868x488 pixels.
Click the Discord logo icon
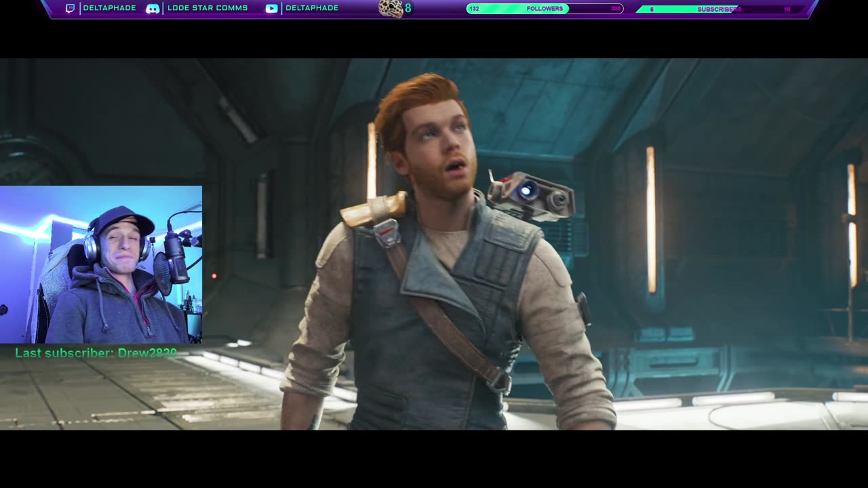[x=153, y=8]
